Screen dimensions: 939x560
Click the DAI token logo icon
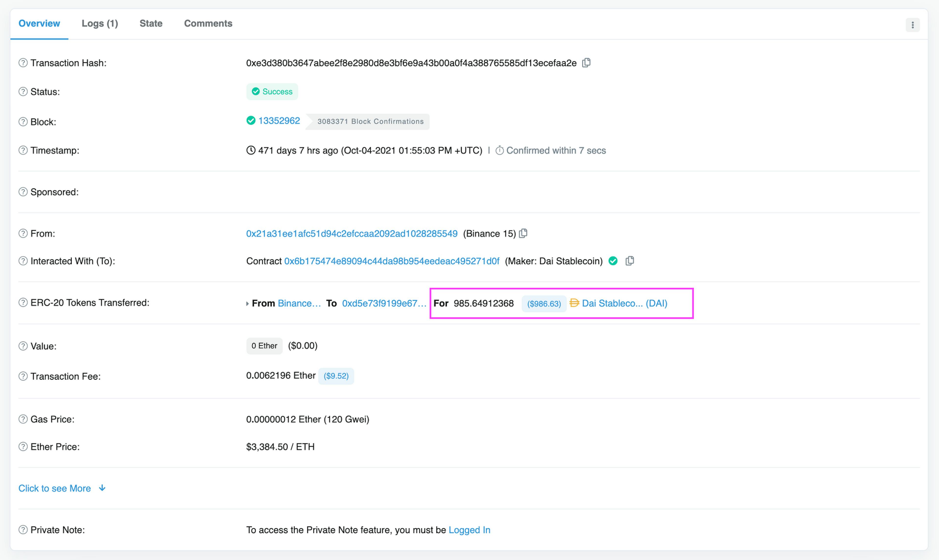[574, 303]
